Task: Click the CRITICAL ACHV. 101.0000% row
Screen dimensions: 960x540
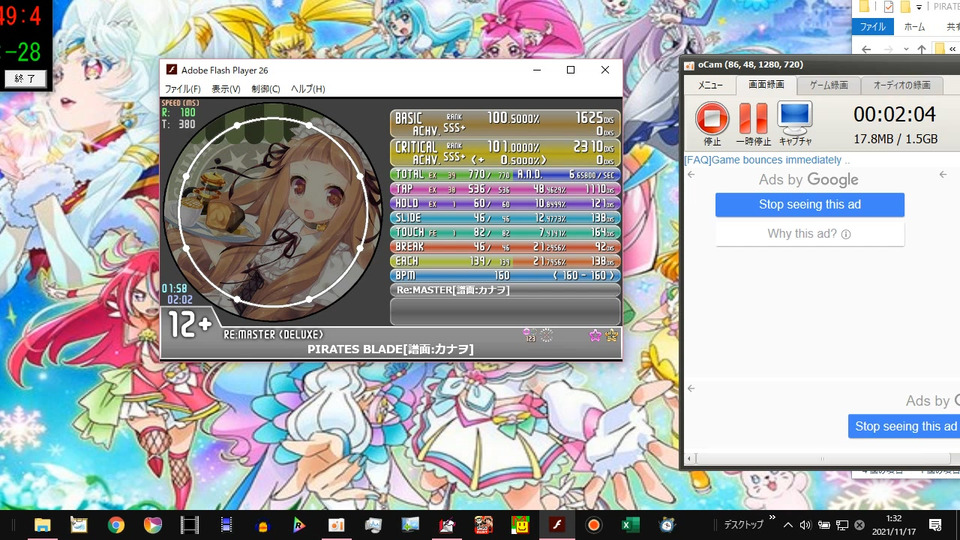Action: (505, 152)
